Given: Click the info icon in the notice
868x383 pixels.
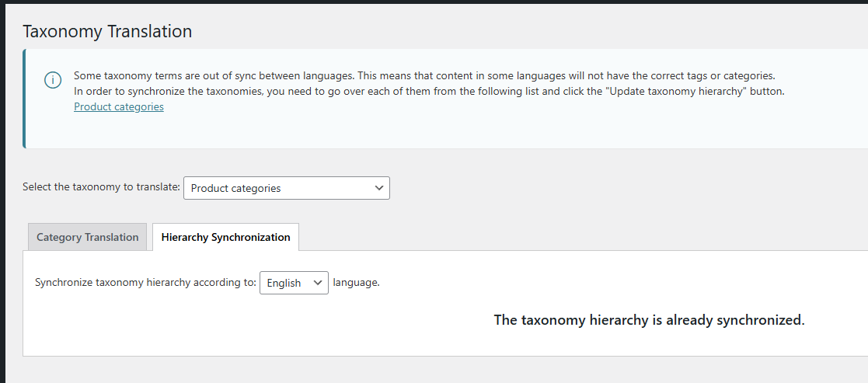Looking at the screenshot, I should click(53, 81).
